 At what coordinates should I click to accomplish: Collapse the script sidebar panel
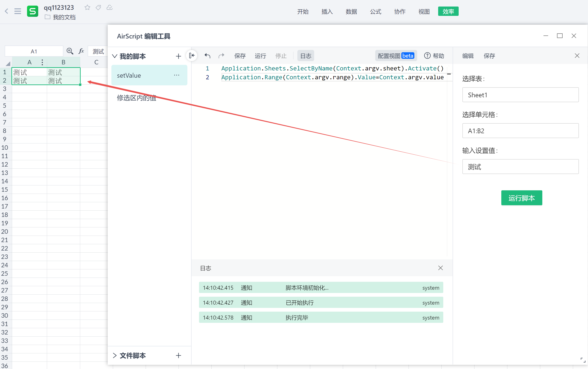pyautogui.click(x=192, y=56)
